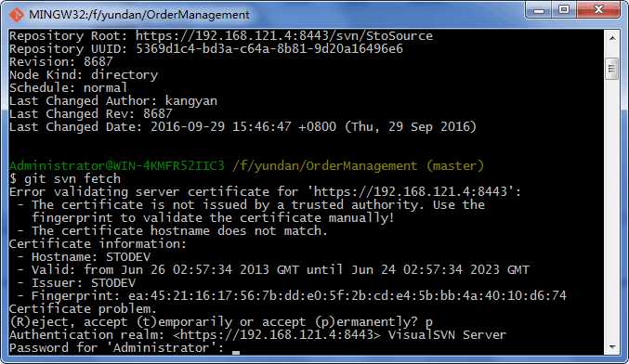
Task: Close the MINGW32 terminal window
Action: (598, 10)
